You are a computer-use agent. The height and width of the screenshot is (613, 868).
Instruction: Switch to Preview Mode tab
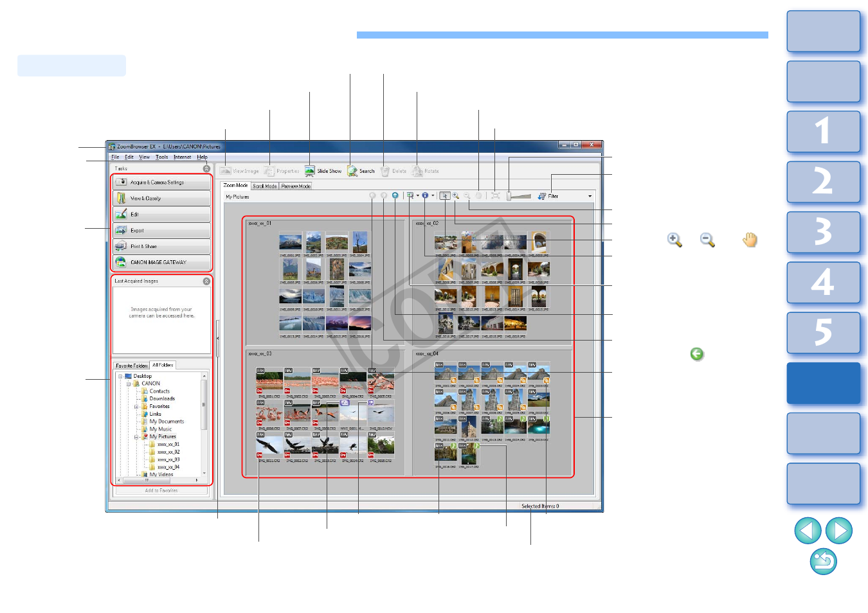click(296, 186)
